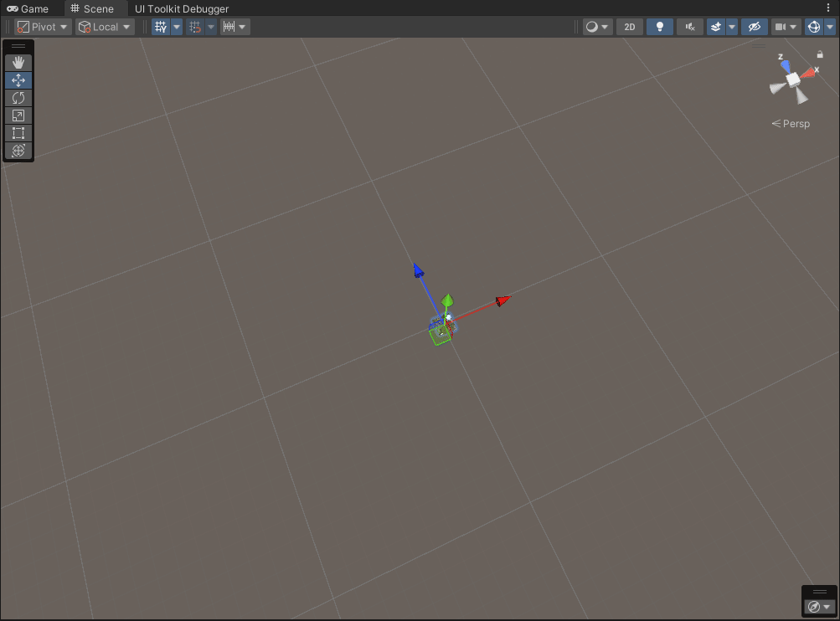This screenshot has width=840, height=621.
Task: Toggle scene audio mute button
Action: click(689, 27)
